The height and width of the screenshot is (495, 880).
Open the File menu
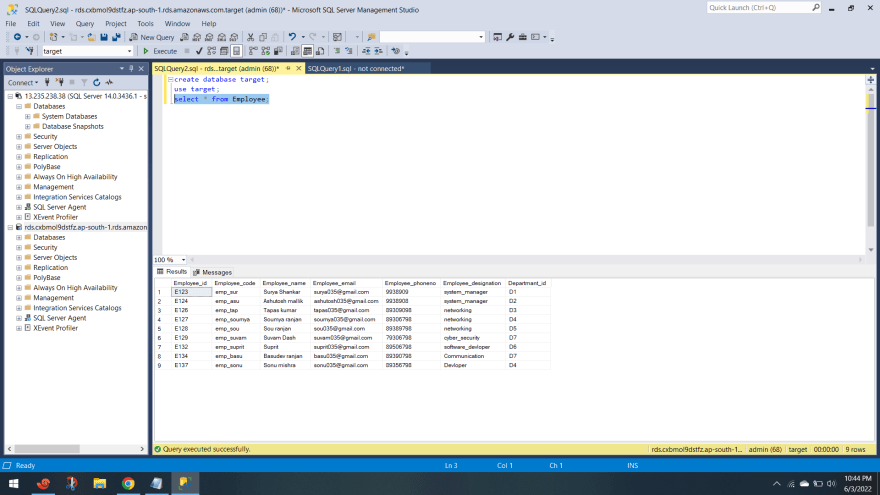coord(11,24)
